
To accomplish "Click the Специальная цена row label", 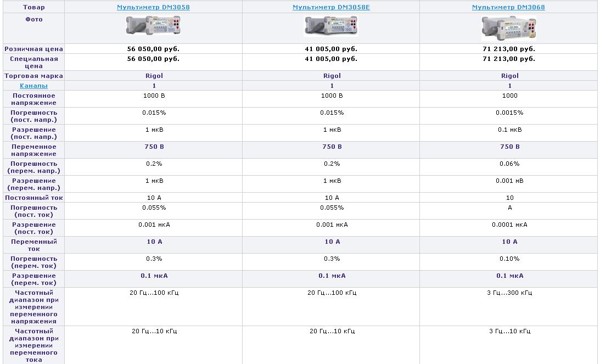I will click(33, 63).
